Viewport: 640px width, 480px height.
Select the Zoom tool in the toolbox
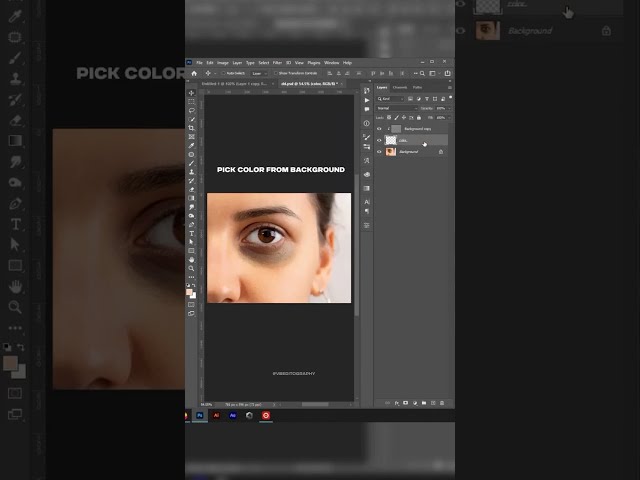(x=191, y=268)
